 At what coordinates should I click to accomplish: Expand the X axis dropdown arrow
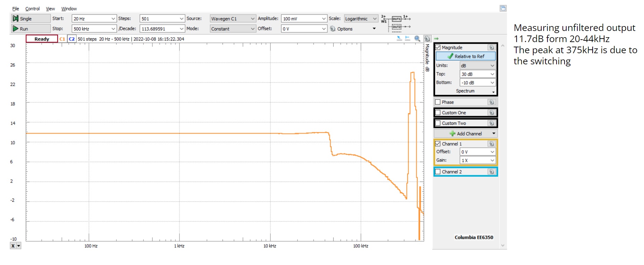pos(19,246)
